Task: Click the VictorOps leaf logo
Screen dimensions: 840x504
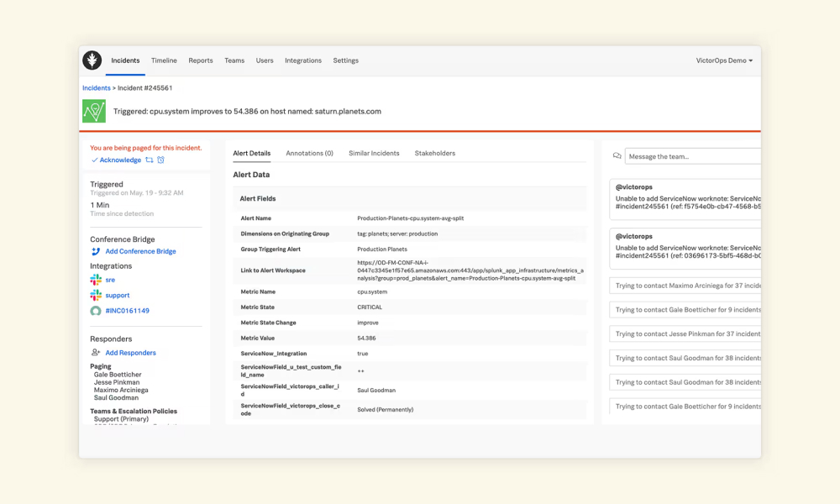Action: point(92,60)
